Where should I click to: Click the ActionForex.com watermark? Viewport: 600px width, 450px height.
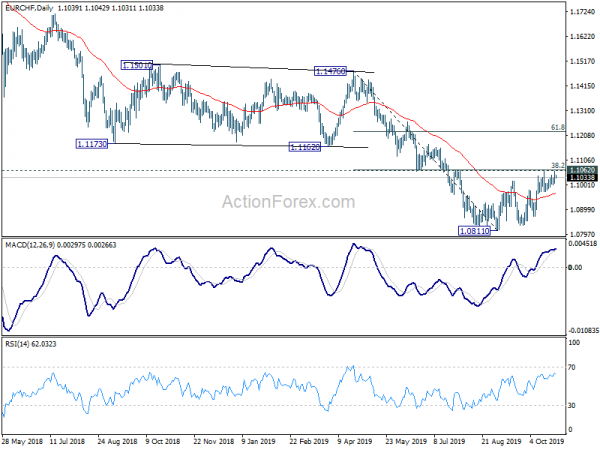click(289, 202)
